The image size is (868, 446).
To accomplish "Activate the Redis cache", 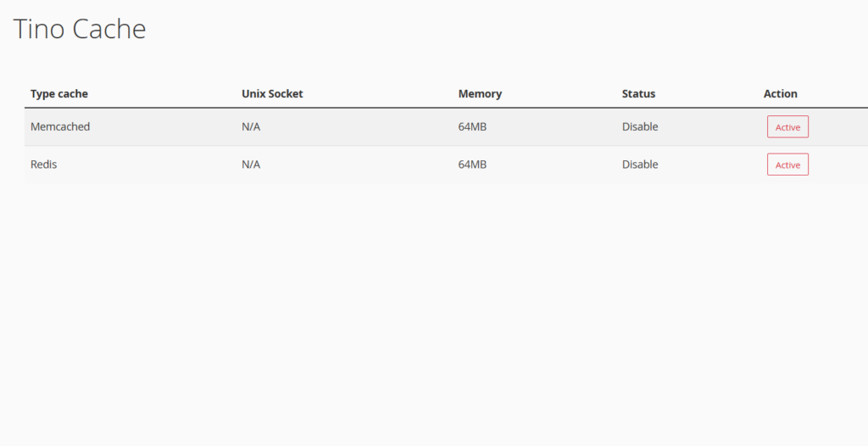I will (787, 164).
